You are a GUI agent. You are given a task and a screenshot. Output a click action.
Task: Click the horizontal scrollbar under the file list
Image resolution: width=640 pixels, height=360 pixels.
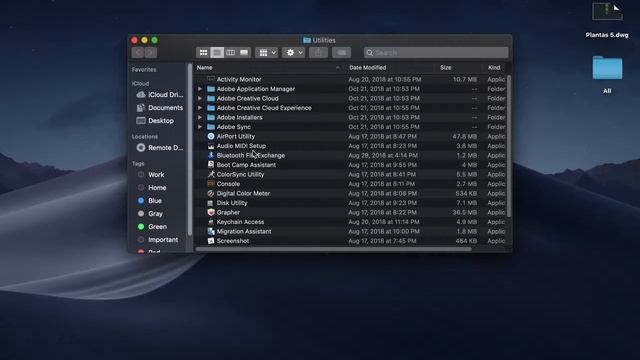[334, 249]
